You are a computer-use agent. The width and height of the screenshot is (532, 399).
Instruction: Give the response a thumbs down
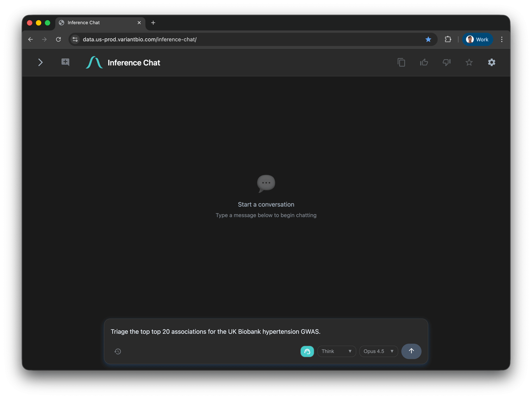point(446,62)
